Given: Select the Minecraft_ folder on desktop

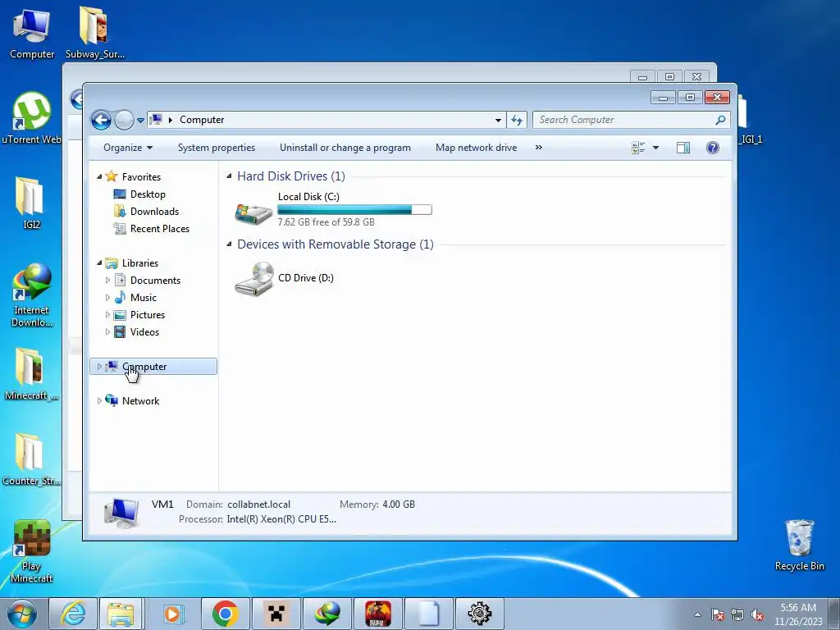Looking at the screenshot, I should point(31,374).
